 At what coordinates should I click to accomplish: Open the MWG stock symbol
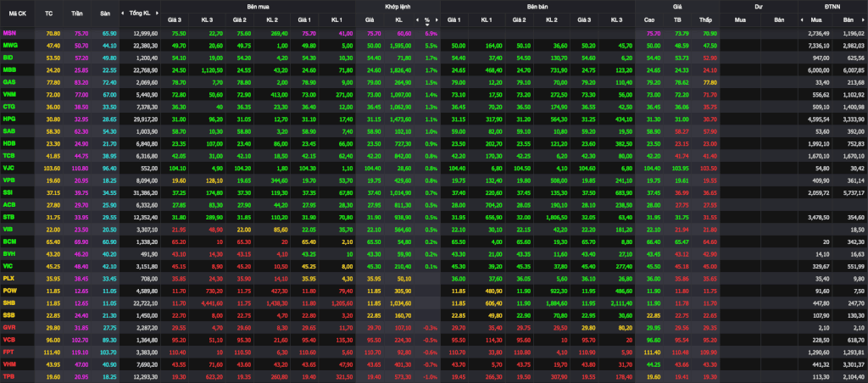point(9,46)
